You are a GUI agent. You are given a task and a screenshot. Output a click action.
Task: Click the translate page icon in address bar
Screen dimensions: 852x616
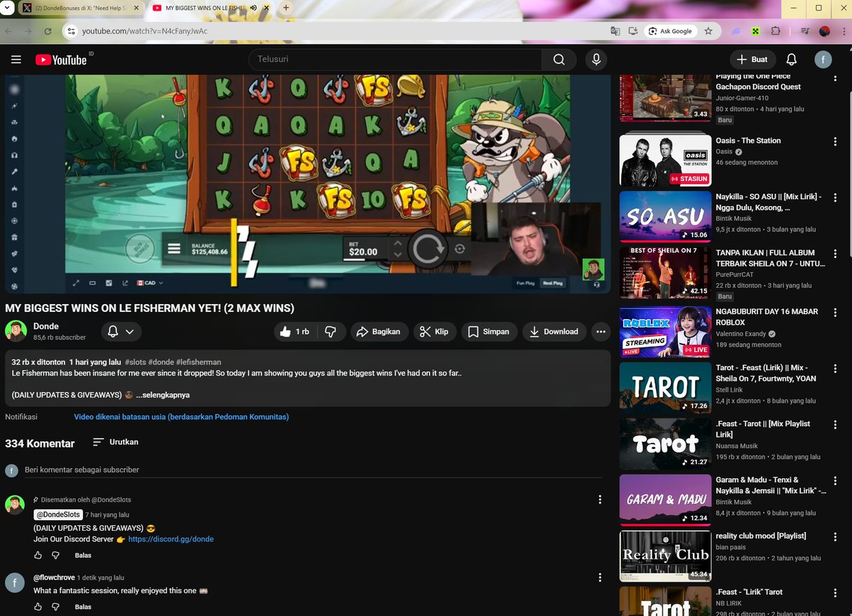[x=615, y=31]
